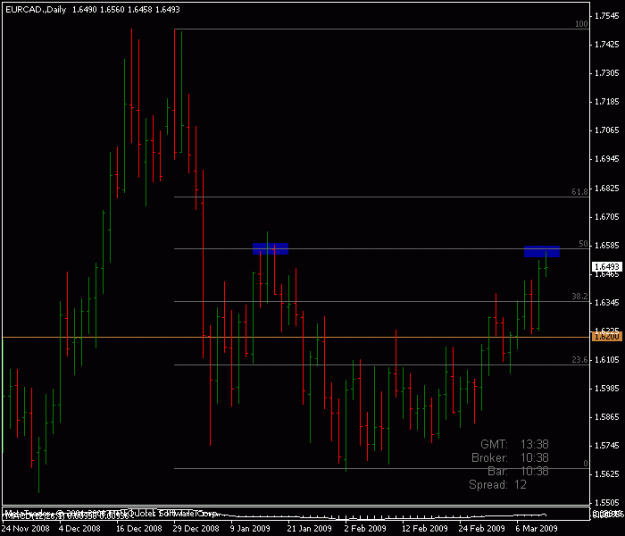Select the Fibonacci 38.2 level label
625x536 pixels.
tap(580, 296)
